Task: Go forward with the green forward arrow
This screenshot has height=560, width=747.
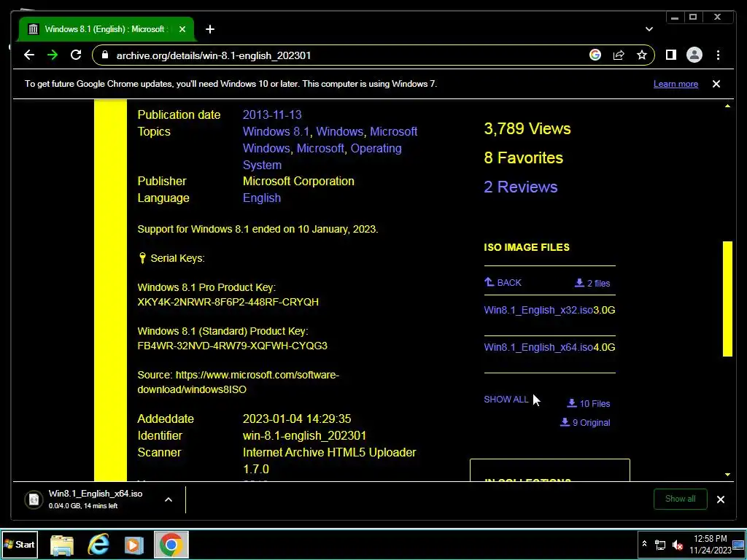Action: (53, 55)
